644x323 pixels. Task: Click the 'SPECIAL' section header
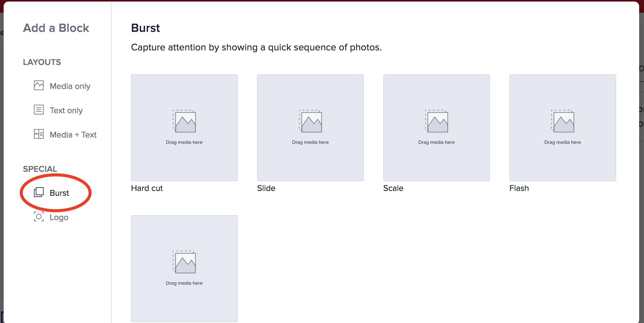coord(40,169)
